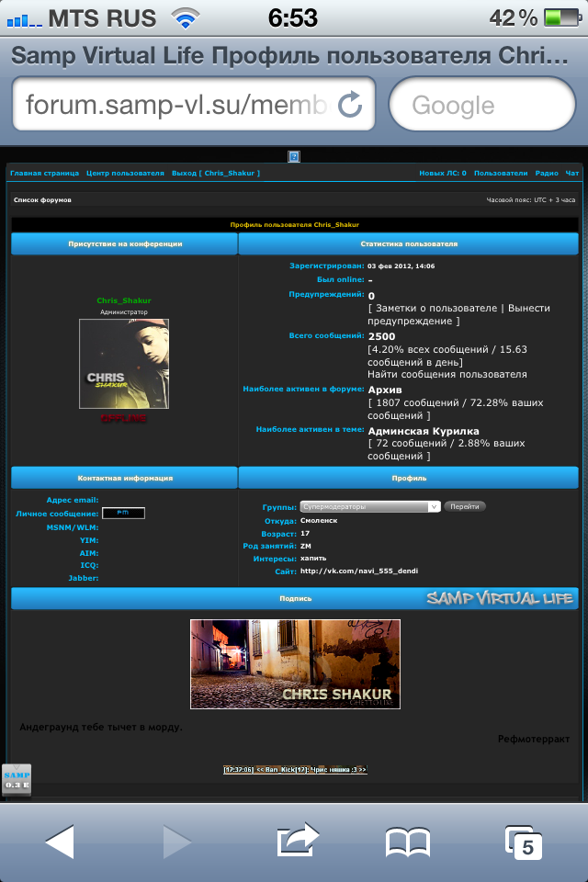Open the Safari share menu
The image size is (588, 882).
[298, 839]
